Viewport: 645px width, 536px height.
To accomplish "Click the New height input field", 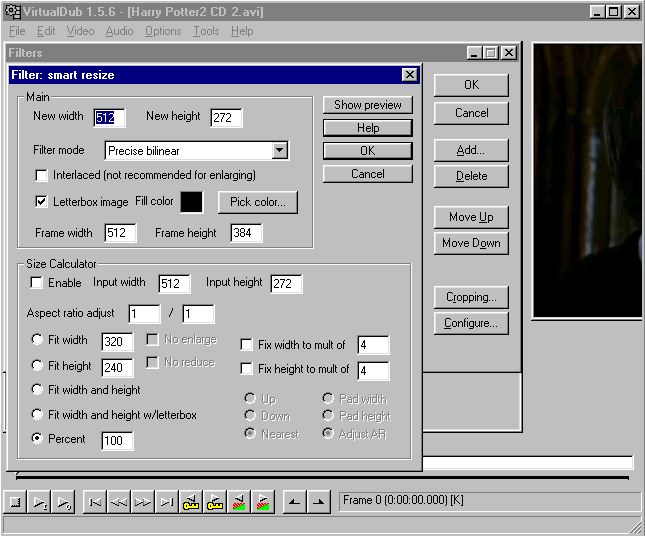I will pos(226,118).
